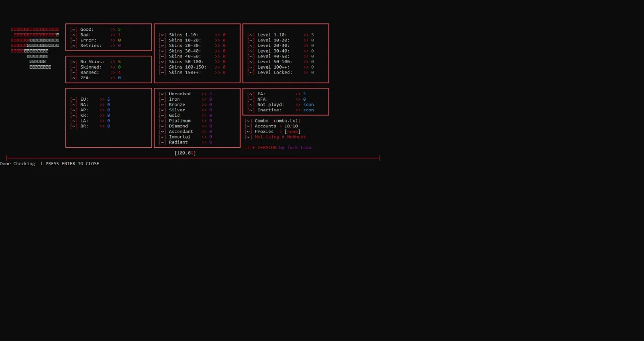Click the "Level 100++:" label

[274, 67]
